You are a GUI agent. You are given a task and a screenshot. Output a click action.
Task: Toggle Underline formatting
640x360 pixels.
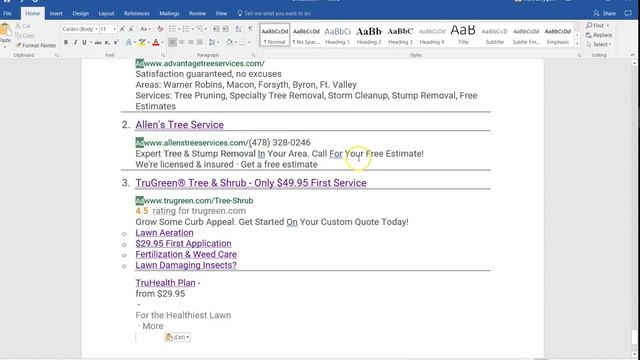click(84, 42)
